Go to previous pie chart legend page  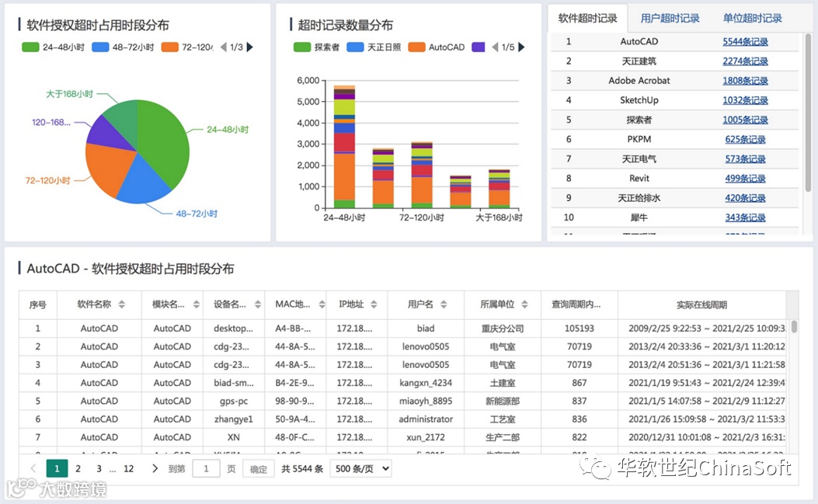point(223,47)
